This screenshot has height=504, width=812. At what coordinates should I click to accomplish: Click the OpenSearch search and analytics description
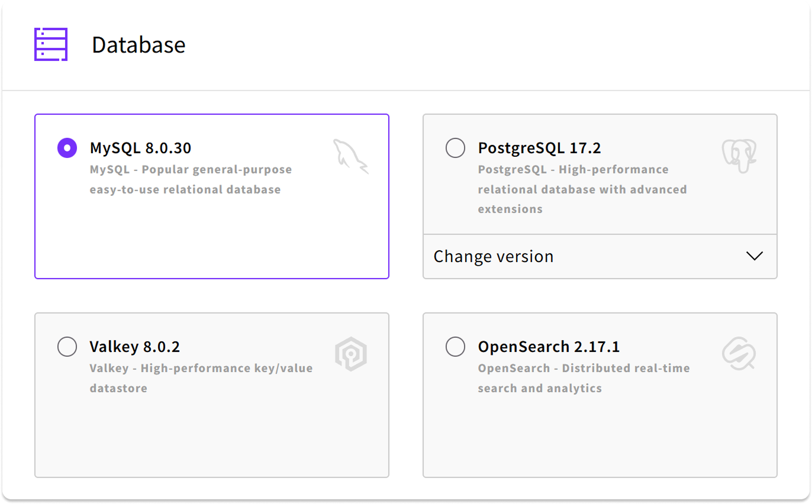[x=584, y=378]
